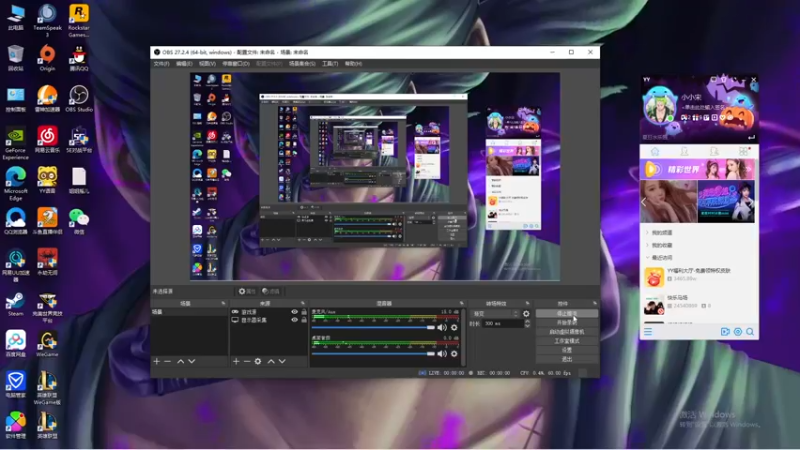Image resolution: width=800 pixels, height=450 pixels.
Task: Open the 视图(V) menu in OBS
Action: coord(207,64)
